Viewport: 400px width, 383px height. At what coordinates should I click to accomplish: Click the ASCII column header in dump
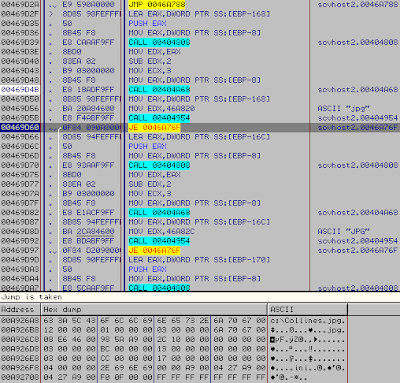308,310
